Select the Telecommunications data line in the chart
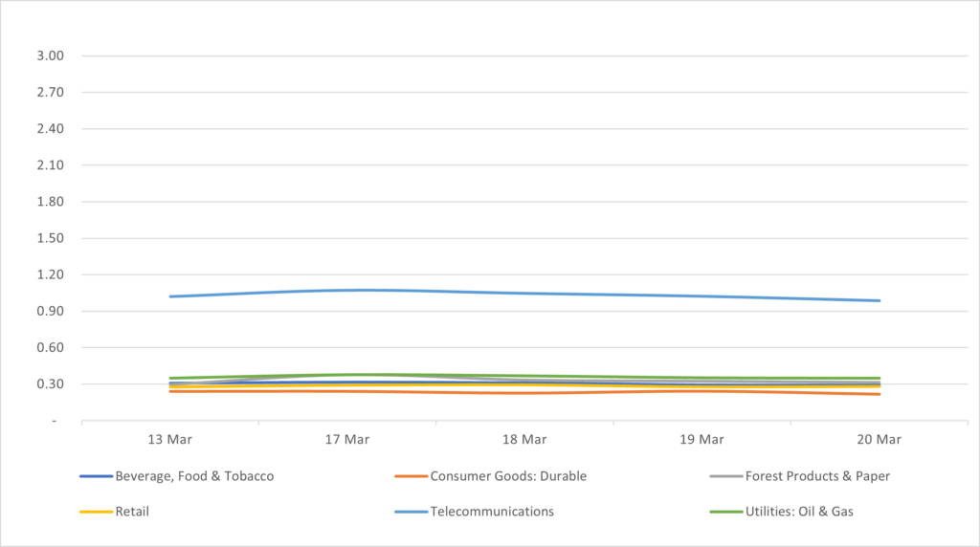This screenshot has height=547, width=980. [524, 293]
